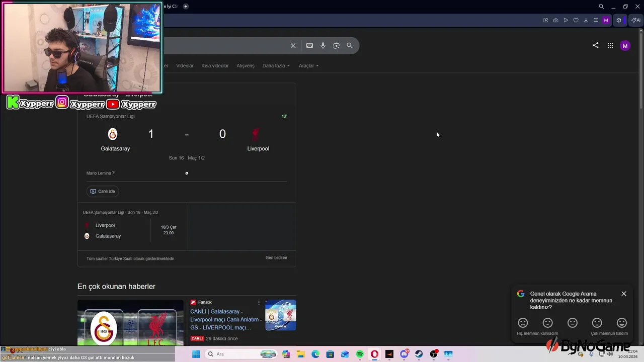
Task: Open the Google apps grid
Action: pyautogui.click(x=610, y=45)
